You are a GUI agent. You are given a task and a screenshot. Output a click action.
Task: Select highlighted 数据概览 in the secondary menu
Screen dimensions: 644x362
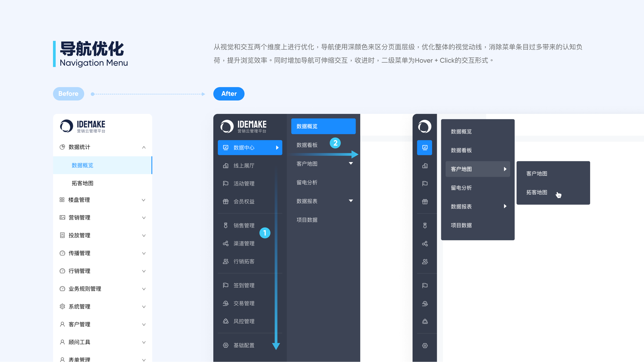tap(323, 126)
